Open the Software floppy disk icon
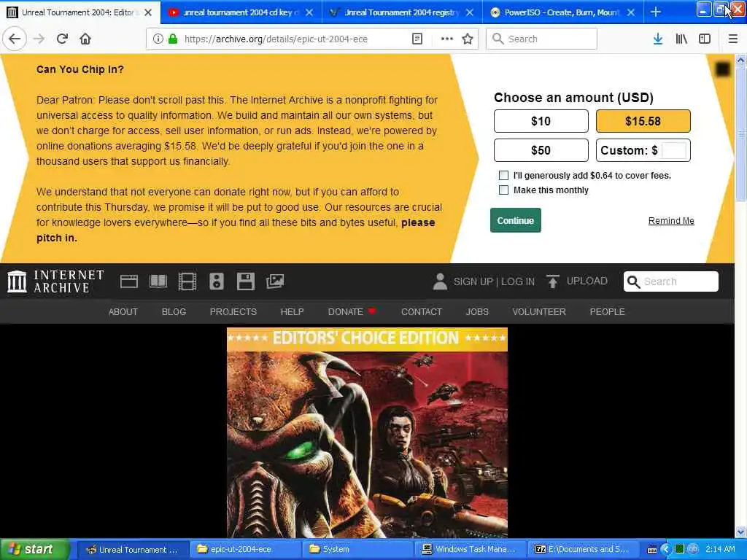 [245, 281]
